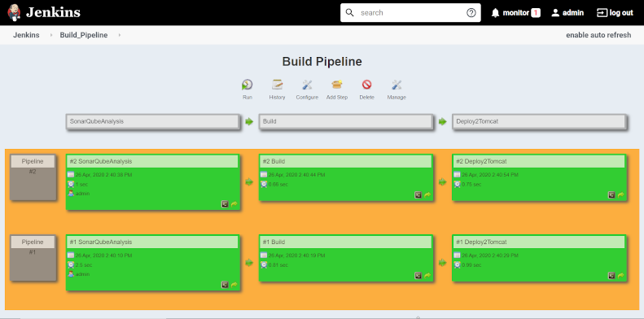This screenshot has height=319, width=644.
Task: Open console icon for #2 SonarQubeAnalysis
Action: pyautogui.click(x=225, y=204)
